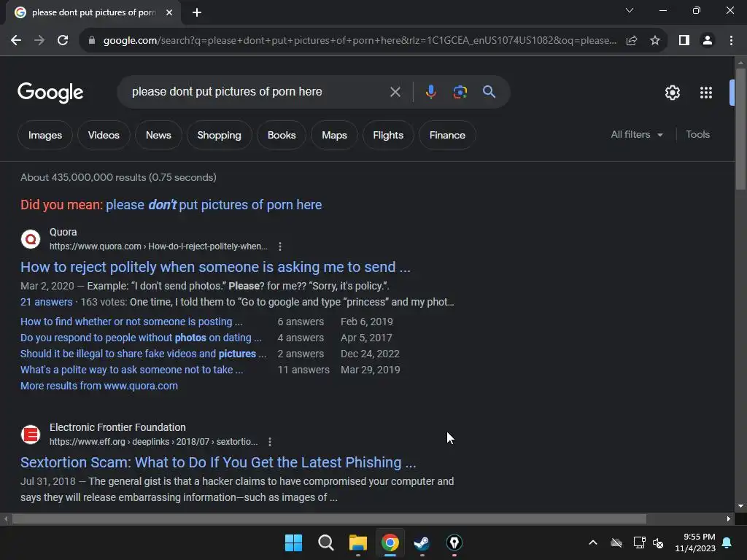Open 'Sextortion Scam' EFF result
The height and width of the screenshot is (560, 747).
[x=218, y=462]
